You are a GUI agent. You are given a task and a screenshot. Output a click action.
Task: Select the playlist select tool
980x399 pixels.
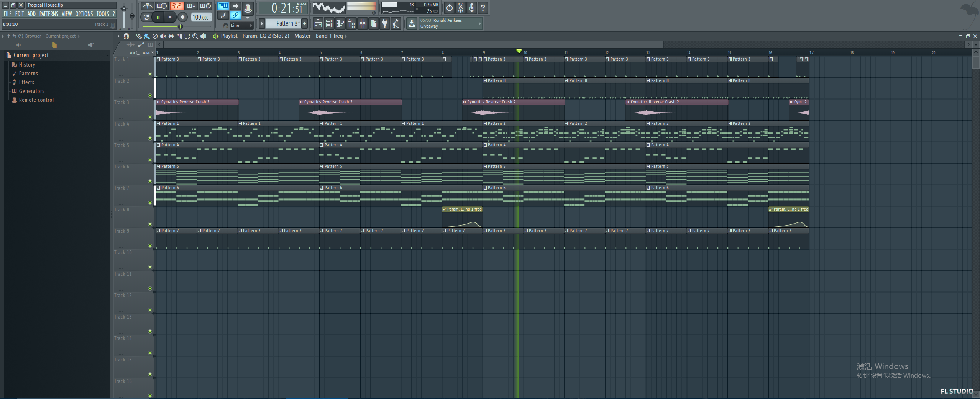187,36
